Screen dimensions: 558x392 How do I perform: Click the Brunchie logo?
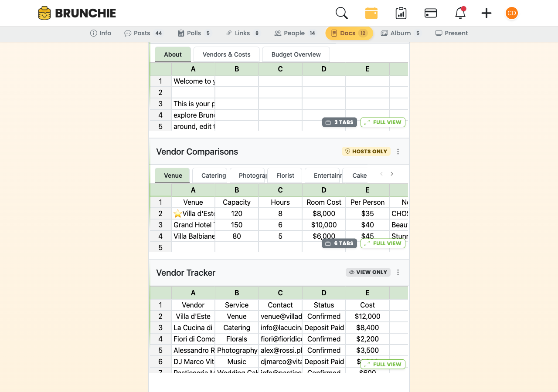[x=77, y=13]
